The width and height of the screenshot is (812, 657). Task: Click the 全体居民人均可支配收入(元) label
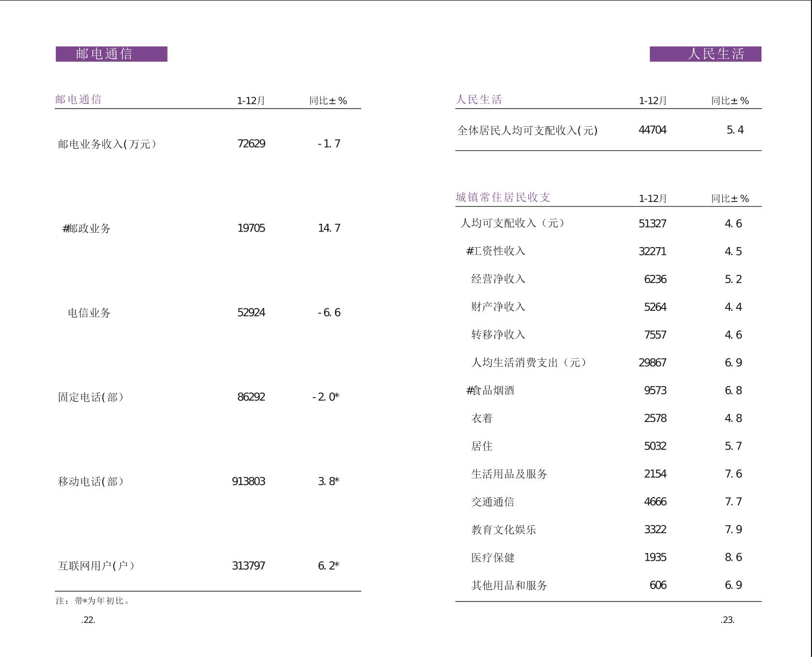coord(527,131)
